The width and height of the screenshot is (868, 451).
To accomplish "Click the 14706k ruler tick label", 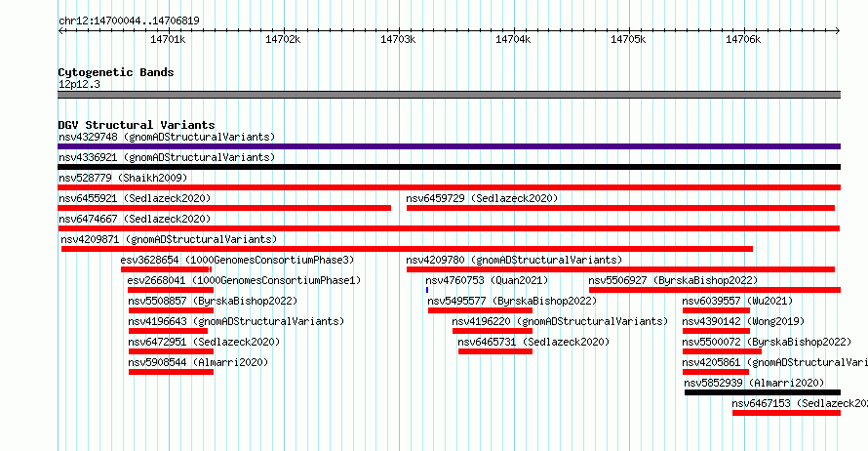I will 743,39.
